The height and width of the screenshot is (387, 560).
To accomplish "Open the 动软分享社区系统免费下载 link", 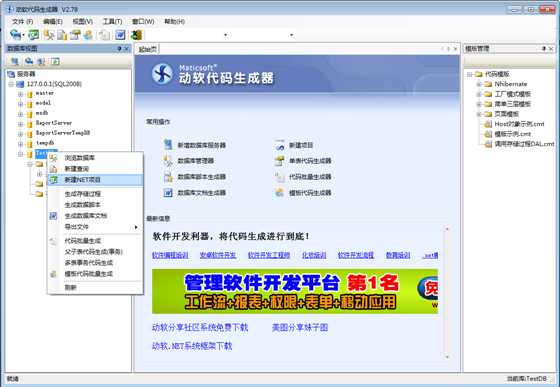I will (x=200, y=327).
